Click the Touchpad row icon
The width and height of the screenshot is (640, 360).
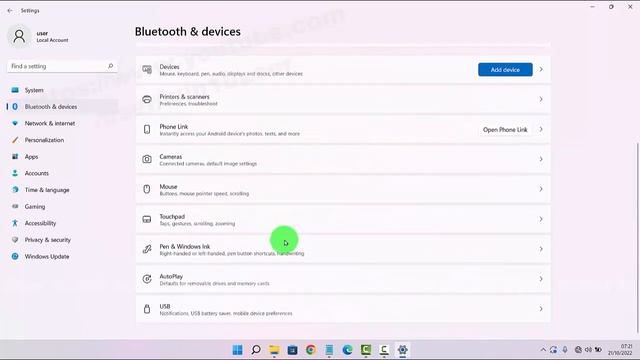pyautogui.click(x=147, y=220)
